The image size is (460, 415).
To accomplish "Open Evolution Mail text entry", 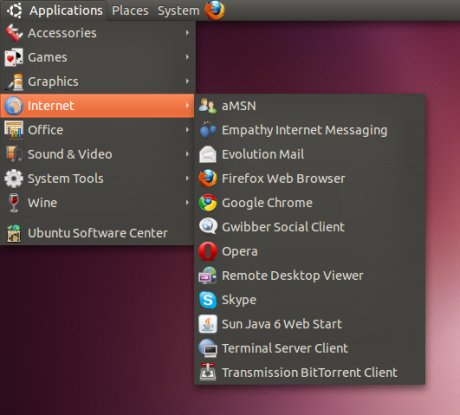I will click(x=263, y=154).
